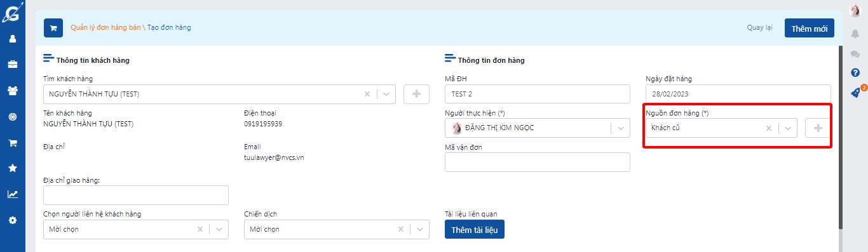Screen dimensions: 868x252
Task: Clear the Nguồn đơn hàng value
Action: pos(768,128)
